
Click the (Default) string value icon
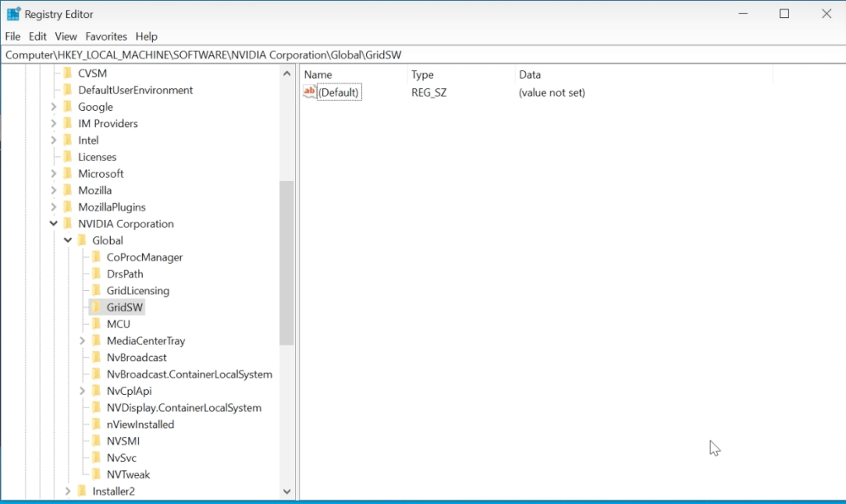pos(311,93)
